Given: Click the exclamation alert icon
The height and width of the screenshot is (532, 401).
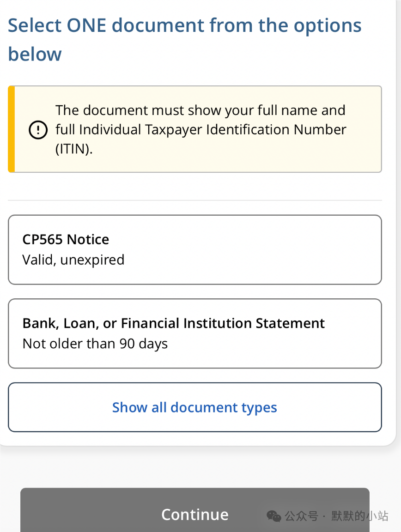Looking at the screenshot, I should tap(38, 130).
